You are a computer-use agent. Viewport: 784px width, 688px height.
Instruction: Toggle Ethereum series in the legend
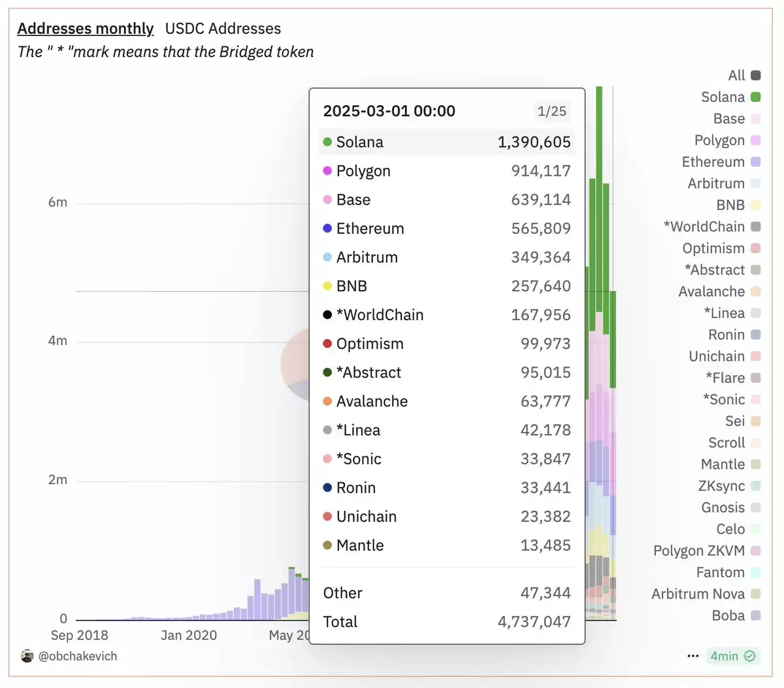coord(721,161)
